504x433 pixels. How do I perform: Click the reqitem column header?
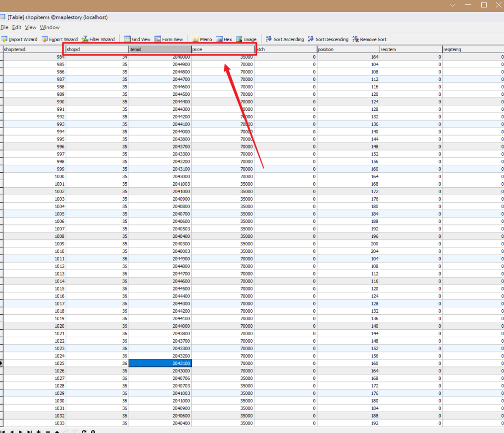[411, 49]
